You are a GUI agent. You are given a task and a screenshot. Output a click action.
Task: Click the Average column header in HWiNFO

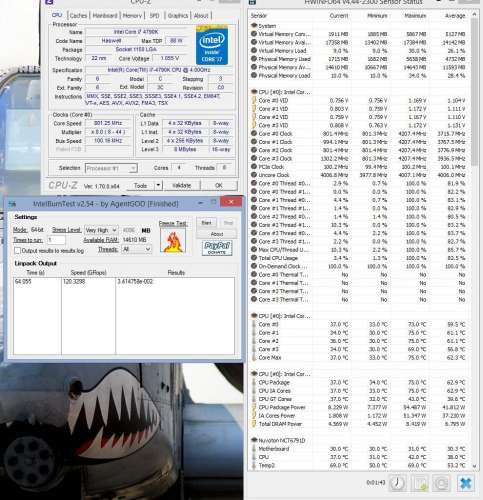tap(455, 16)
